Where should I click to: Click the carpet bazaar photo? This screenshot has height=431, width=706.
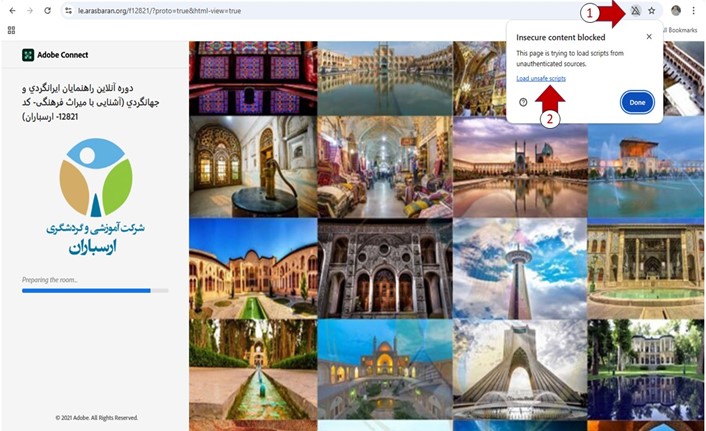click(385, 167)
